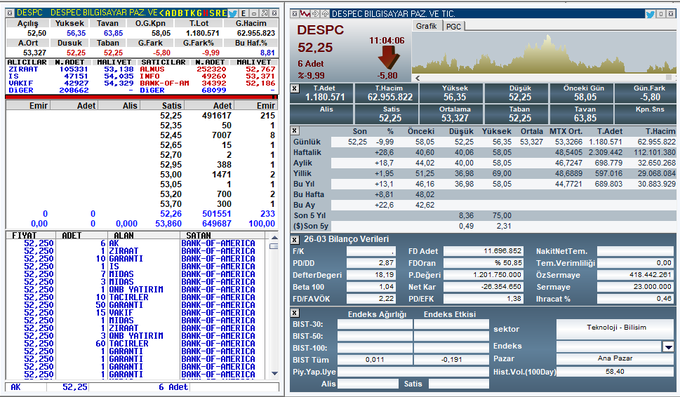Click the Net Kar value -26.354.650

pyautogui.click(x=484, y=287)
